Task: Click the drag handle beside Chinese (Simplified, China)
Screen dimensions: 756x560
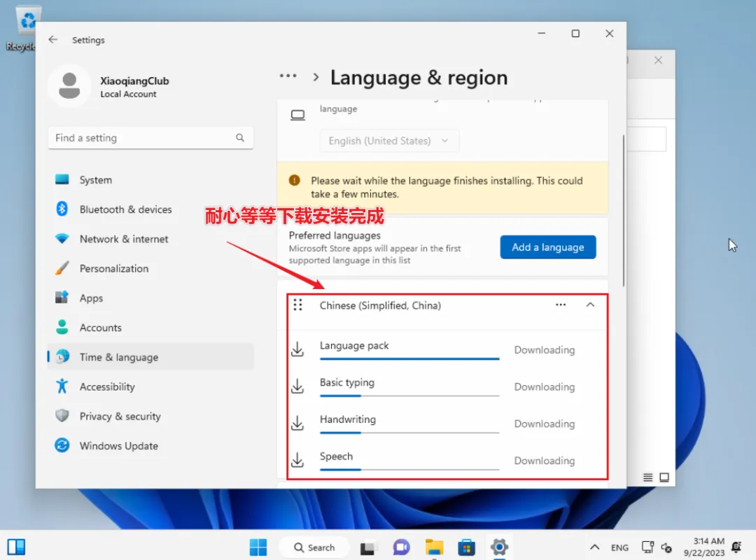Action: 298,305
